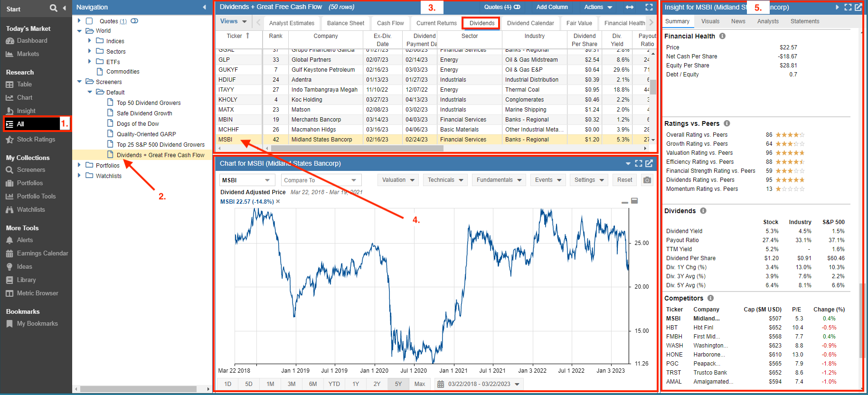Show info for Ratings vs. Peers
Image resolution: width=868 pixels, height=395 pixels.
[727, 123]
